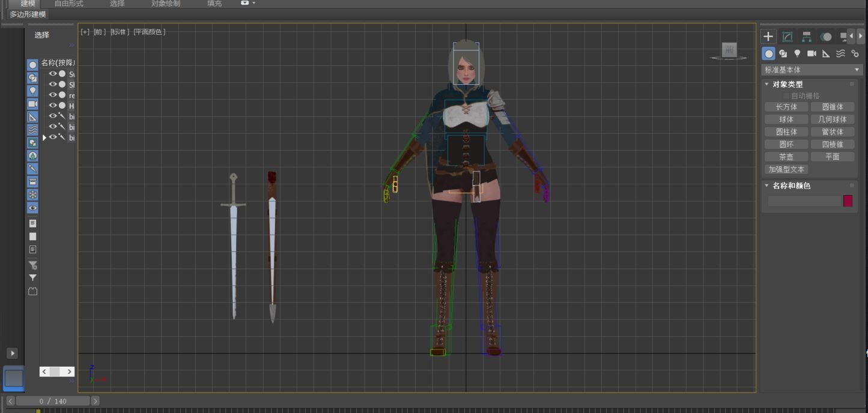Click the Systems gears icon in Create panel

(855, 53)
